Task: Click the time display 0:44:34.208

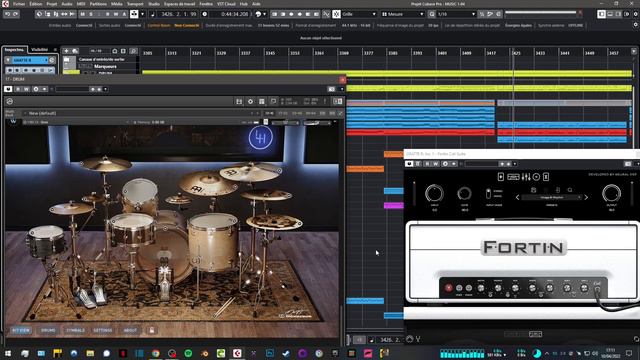Action: [235, 14]
